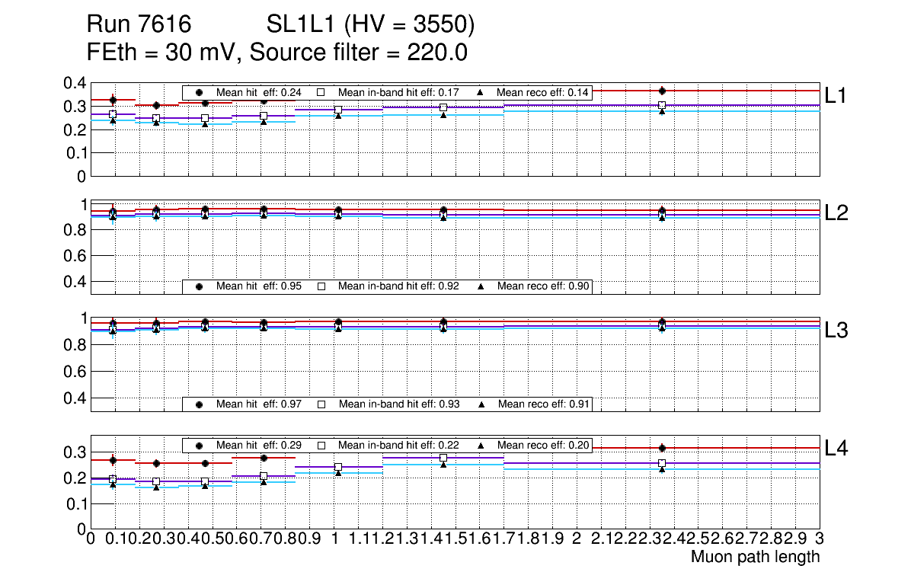Click the rightmost open square data point in L4 panel
The image size is (911, 588).
(x=662, y=463)
